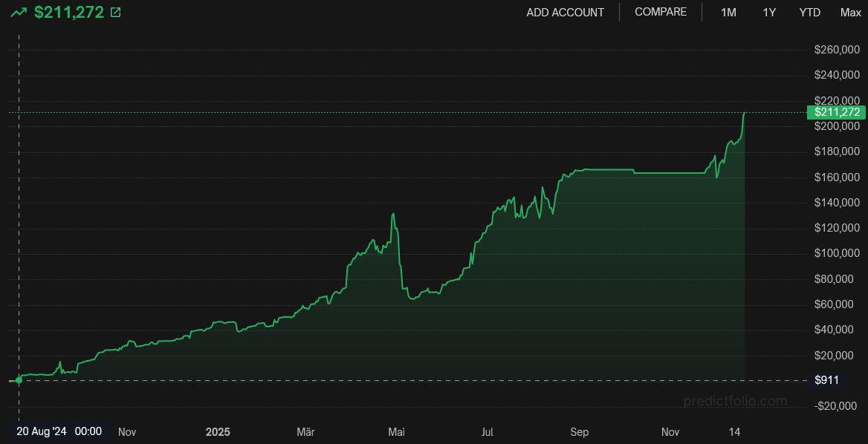Click the $140,000 axis label
This screenshot has width=868, height=444.
click(837, 203)
